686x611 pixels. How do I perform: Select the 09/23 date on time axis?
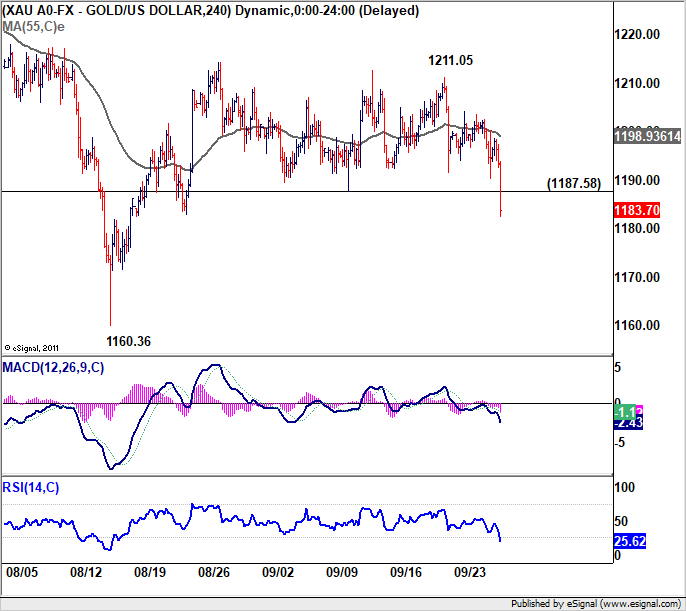pyautogui.click(x=470, y=572)
